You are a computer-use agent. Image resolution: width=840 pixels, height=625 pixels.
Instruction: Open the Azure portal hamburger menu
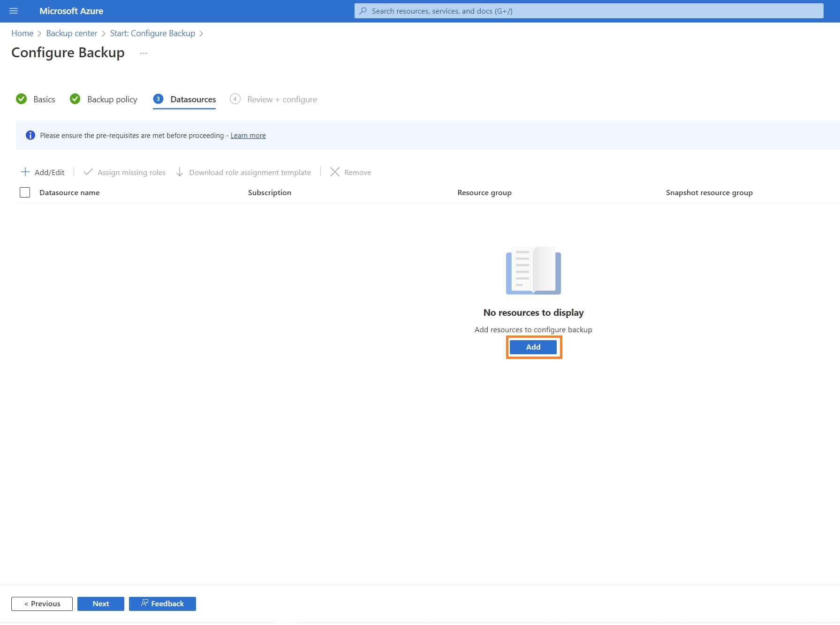click(x=14, y=11)
